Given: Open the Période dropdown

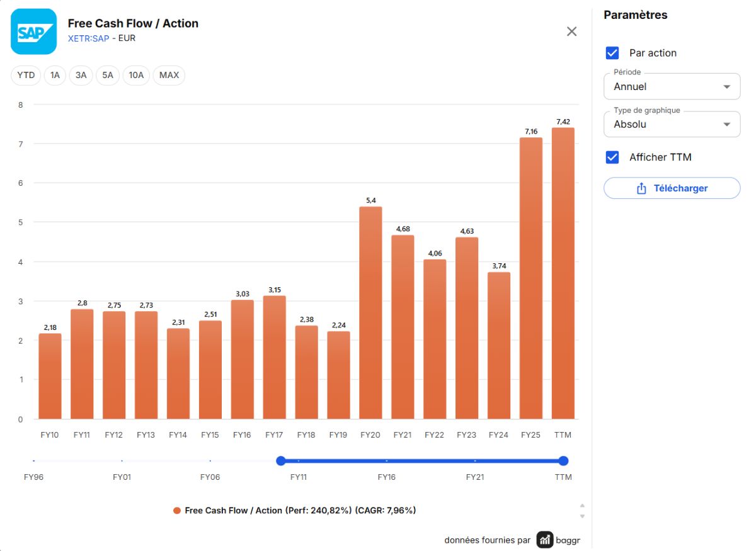Looking at the screenshot, I should [x=672, y=86].
